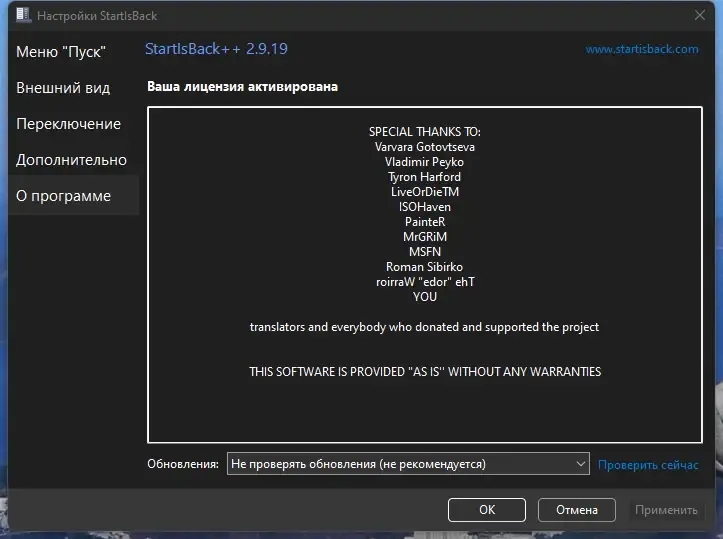Open the Дополнительно section

click(71, 160)
